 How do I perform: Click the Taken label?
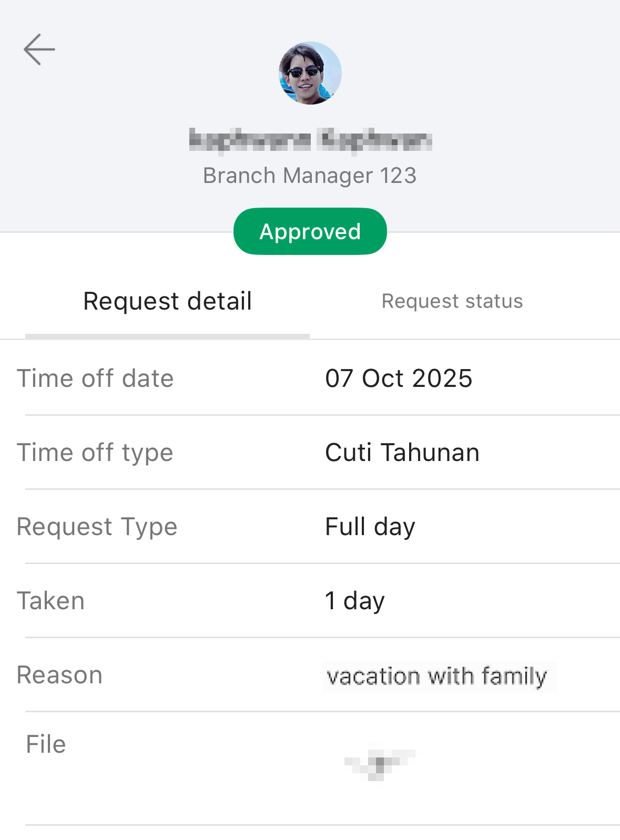(51, 601)
